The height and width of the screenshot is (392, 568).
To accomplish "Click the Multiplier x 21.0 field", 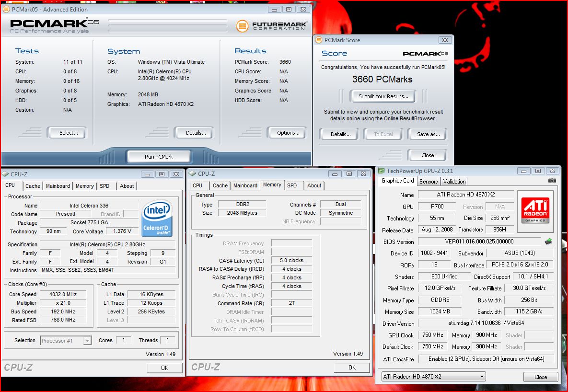I will click(x=63, y=303).
